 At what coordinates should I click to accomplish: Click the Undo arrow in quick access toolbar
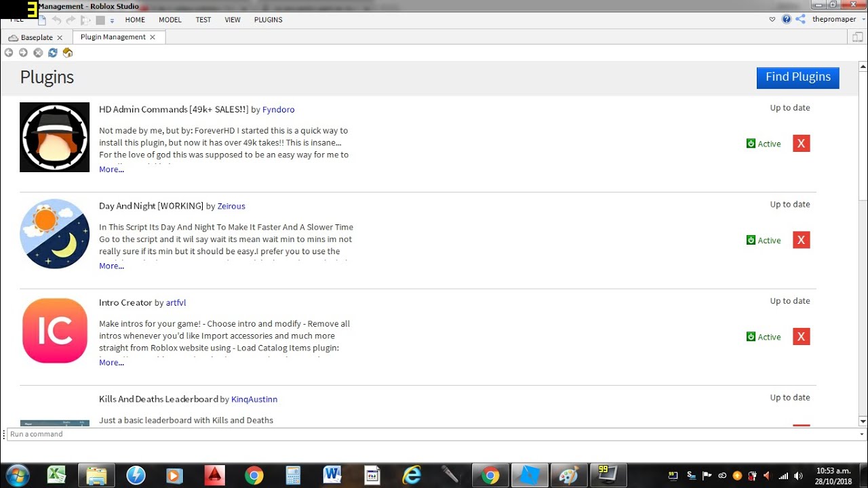(x=57, y=20)
